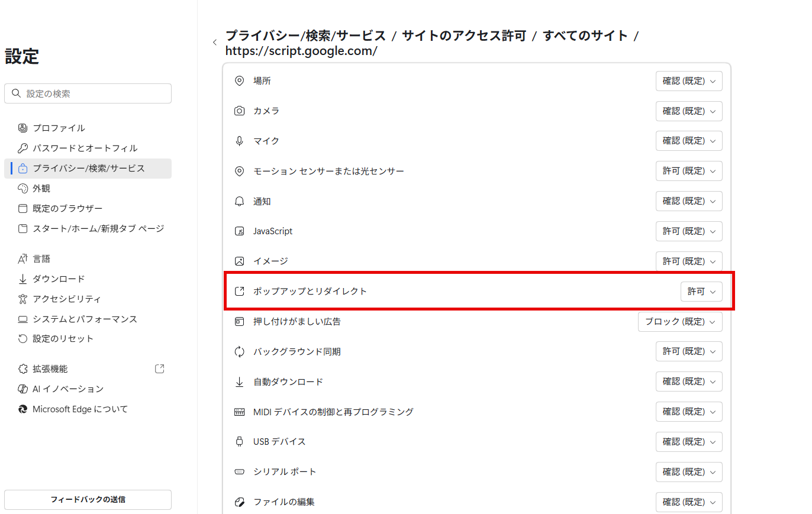This screenshot has height=514, width=812.
Task: Expand the カメラ permission dropdown
Action: coord(689,111)
